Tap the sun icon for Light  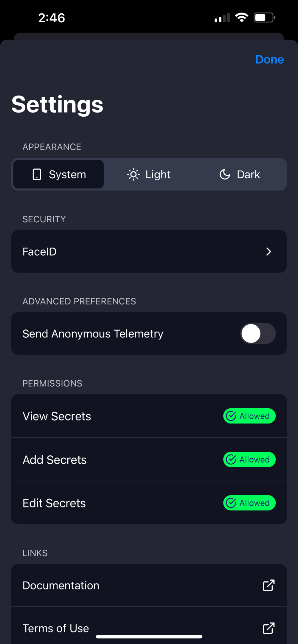click(x=133, y=174)
